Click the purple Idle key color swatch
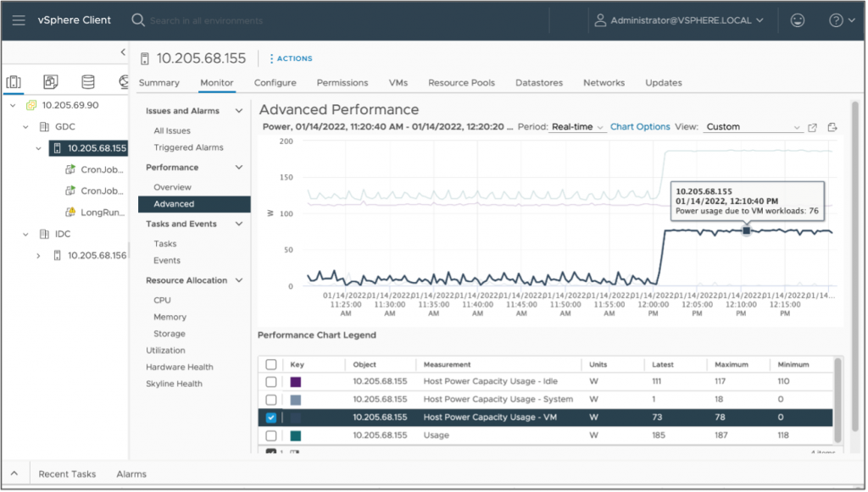The height and width of the screenshot is (492, 868). [x=296, y=382]
